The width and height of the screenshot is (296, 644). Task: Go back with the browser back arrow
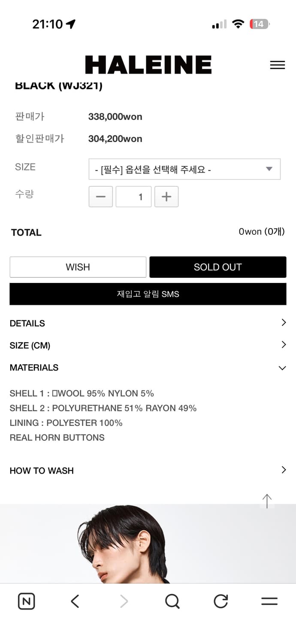75,601
